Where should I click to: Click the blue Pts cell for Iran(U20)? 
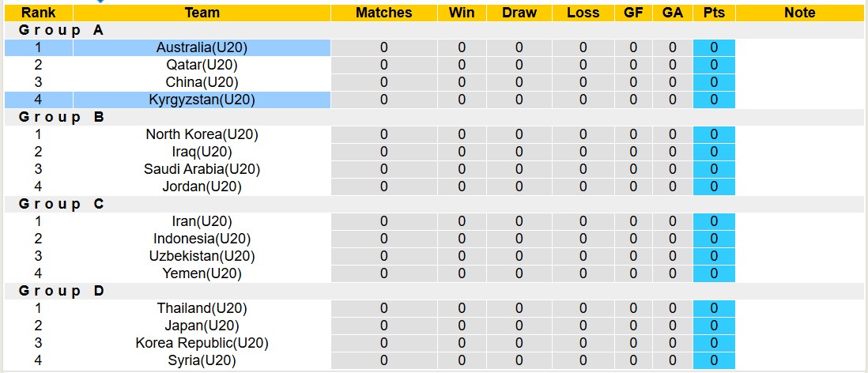point(714,221)
